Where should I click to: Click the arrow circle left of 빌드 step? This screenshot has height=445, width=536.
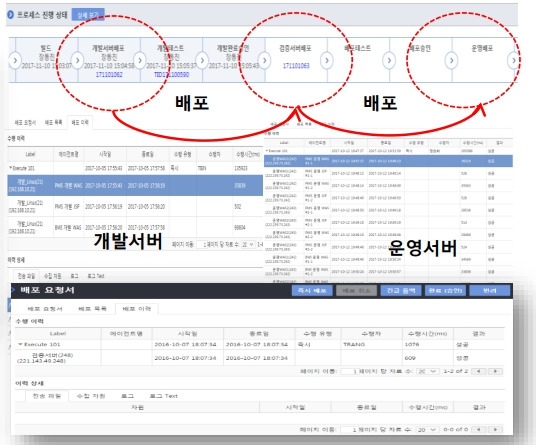click(15, 60)
